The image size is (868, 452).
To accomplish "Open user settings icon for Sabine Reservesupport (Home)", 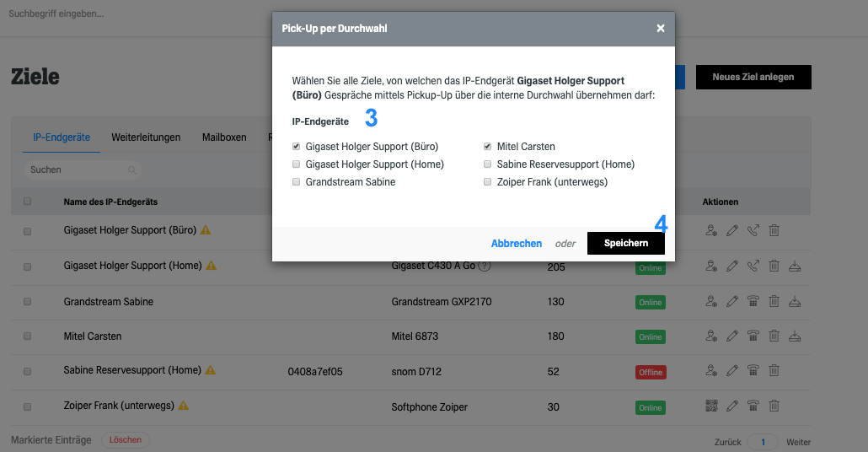I will (711, 370).
